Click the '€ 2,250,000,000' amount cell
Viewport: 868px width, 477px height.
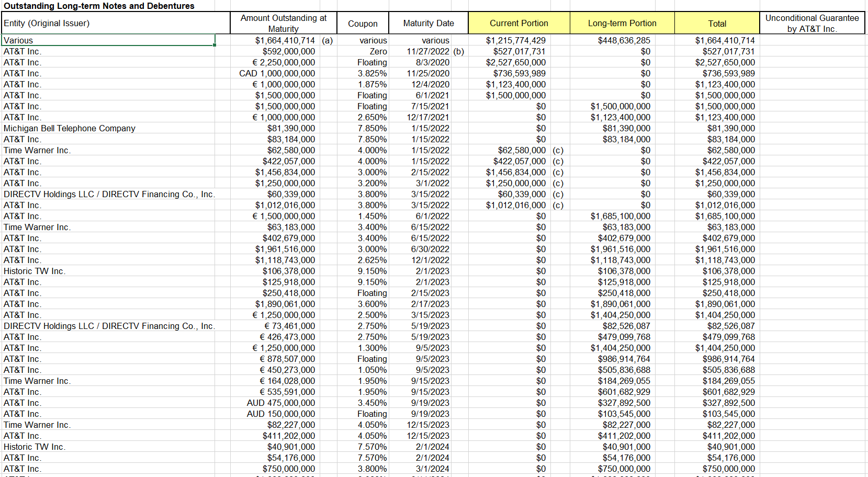pos(275,62)
